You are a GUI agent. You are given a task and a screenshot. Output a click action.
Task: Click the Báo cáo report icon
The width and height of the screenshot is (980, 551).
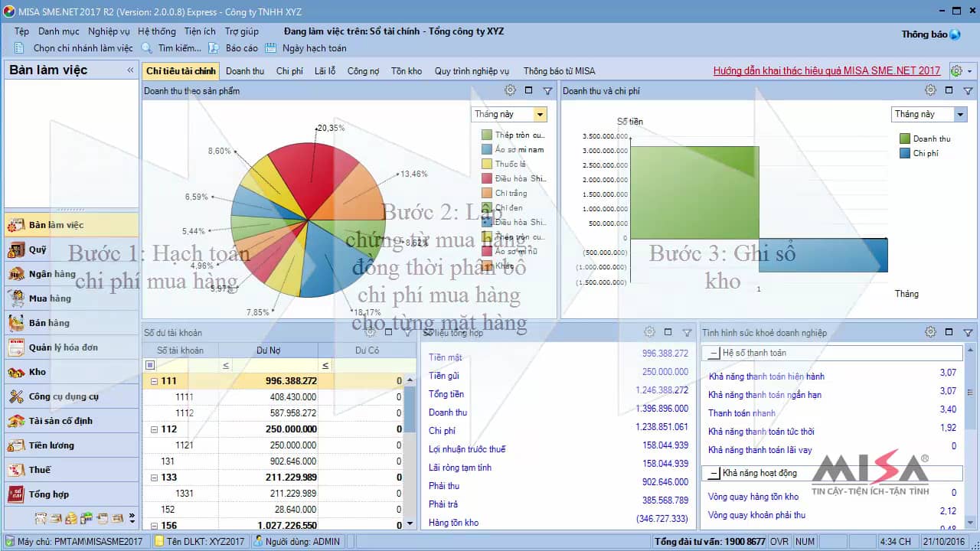coord(214,48)
